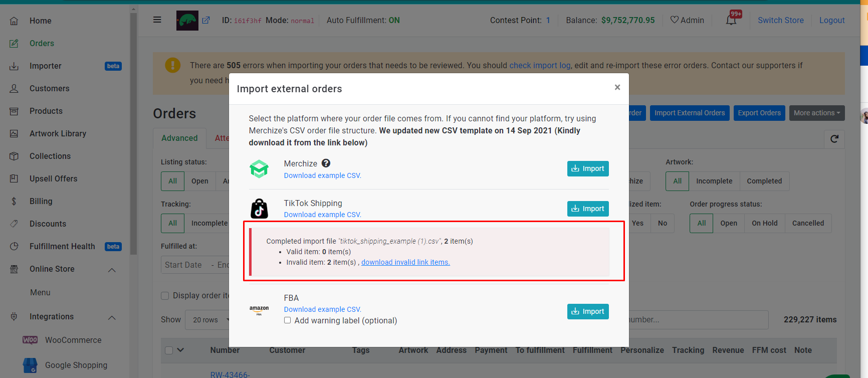Open the Customers page
This screenshot has width=868, height=378.
[50, 88]
